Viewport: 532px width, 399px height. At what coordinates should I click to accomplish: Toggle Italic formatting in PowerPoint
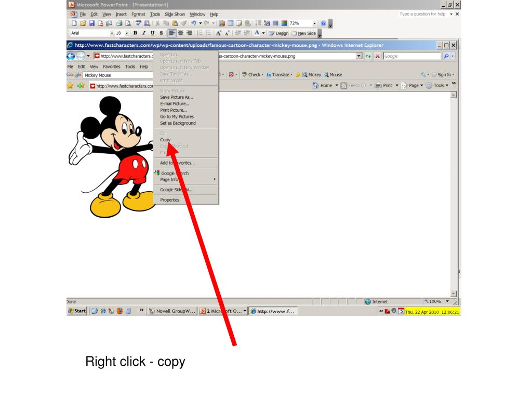coord(144,33)
